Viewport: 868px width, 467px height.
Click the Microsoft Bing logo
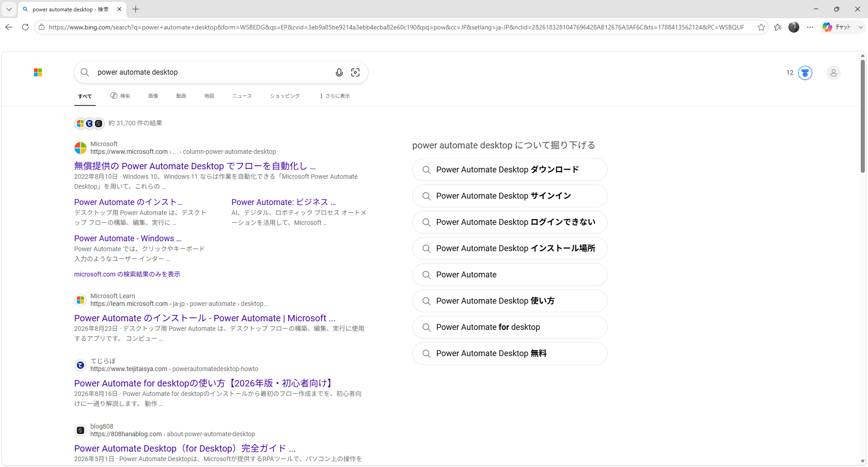pyautogui.click(x=38, y=72)
